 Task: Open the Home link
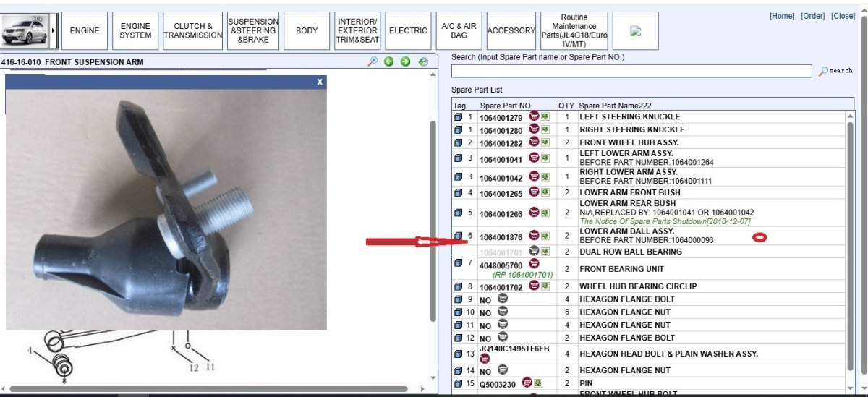[x=782, y=16]
